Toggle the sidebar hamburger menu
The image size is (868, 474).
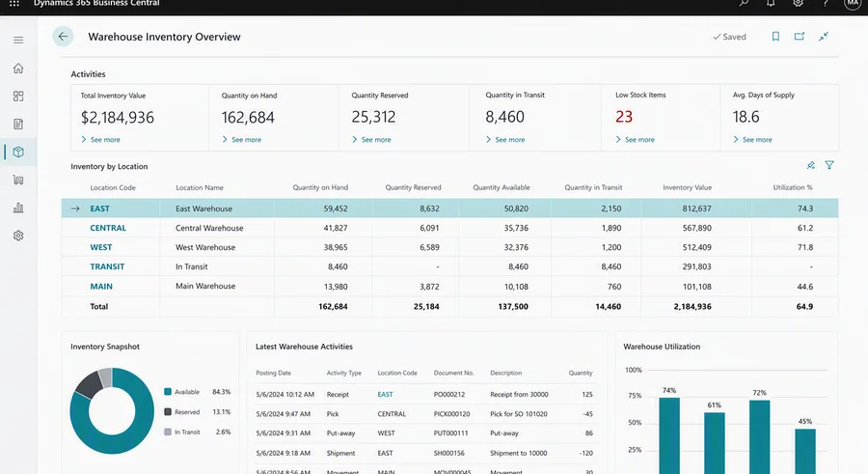tap(18, 40)
